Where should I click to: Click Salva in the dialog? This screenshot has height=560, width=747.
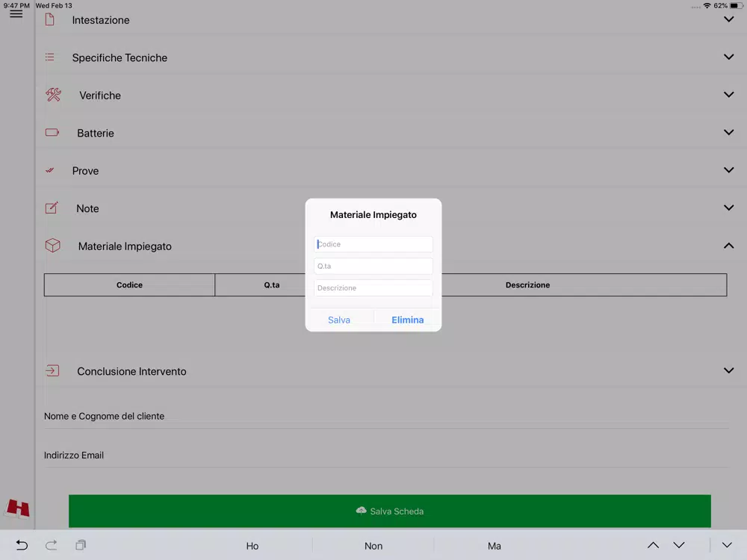pos(339,320)
